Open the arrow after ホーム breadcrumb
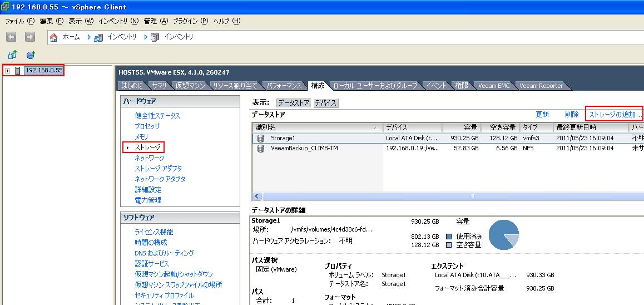This screenshot has width=644, height=305. pos(89,37)
